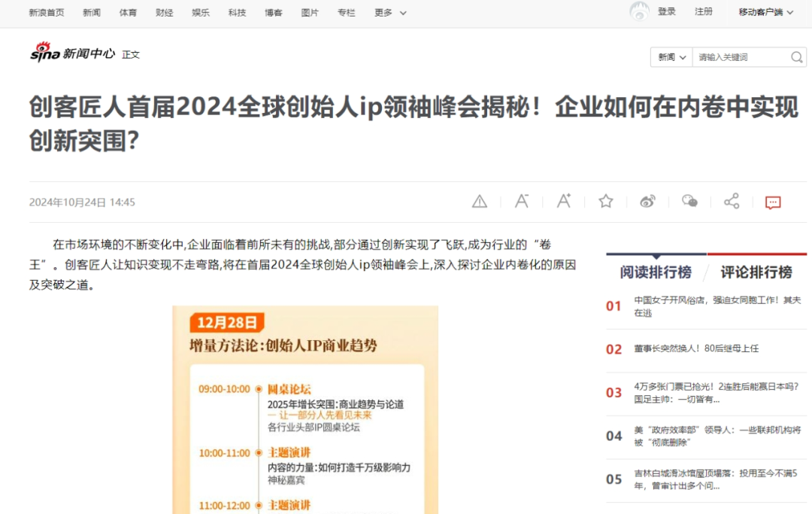The image size is (812, 514).
Task: Open 新闻 in the top navigation
Action: point(92,13)
